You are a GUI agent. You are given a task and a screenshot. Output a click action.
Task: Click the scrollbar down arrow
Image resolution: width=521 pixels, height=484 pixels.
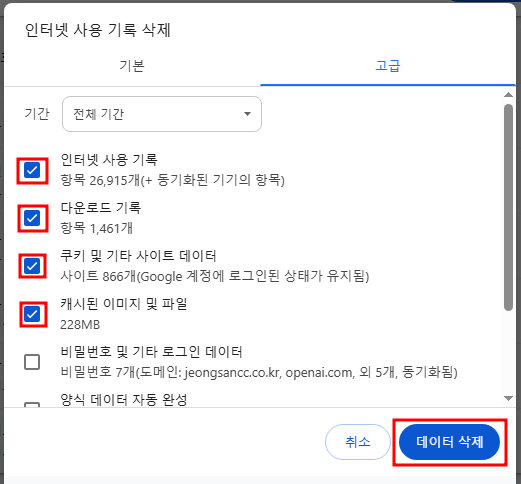(x=508, y=398)
